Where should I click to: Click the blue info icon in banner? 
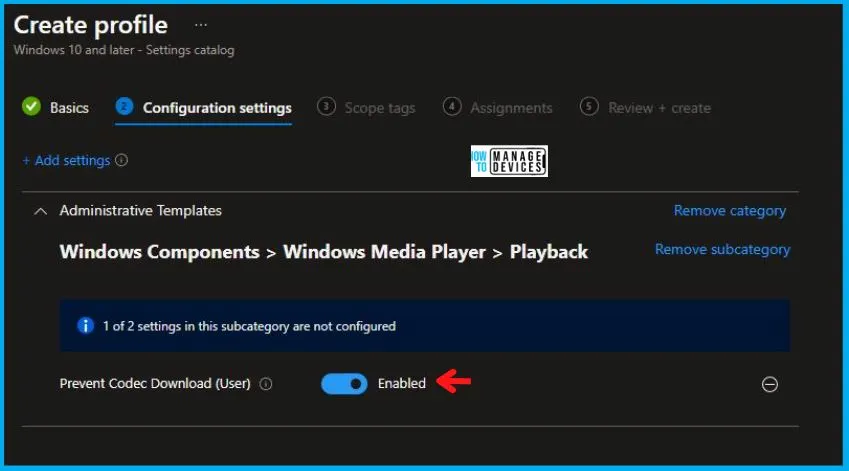coord(85,326)
